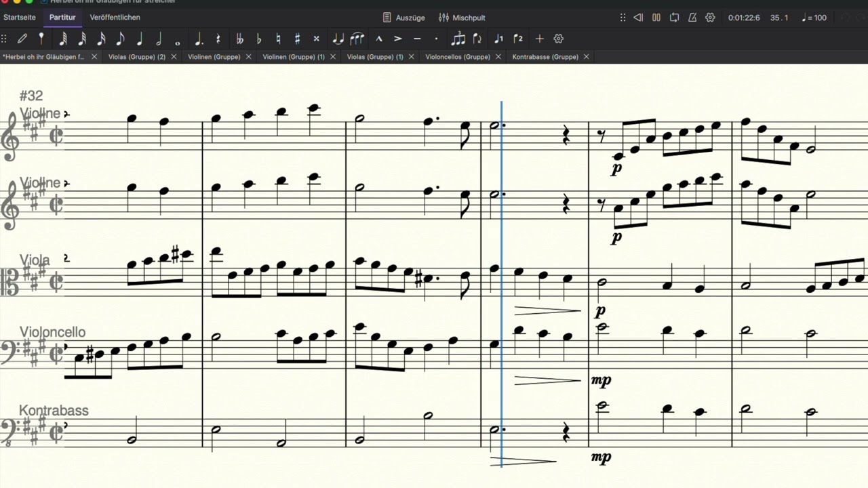This screenshot has width=868, height=488.
Task: Select the 16th note duration
Action: [101, 39]
